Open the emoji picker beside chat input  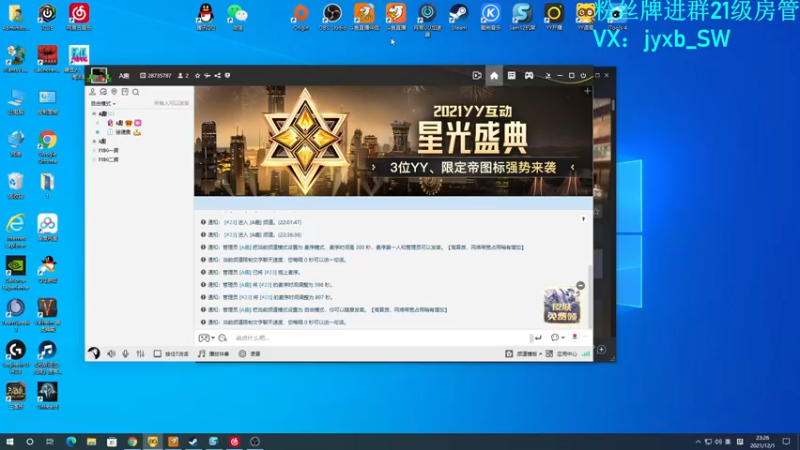(222, 338)
